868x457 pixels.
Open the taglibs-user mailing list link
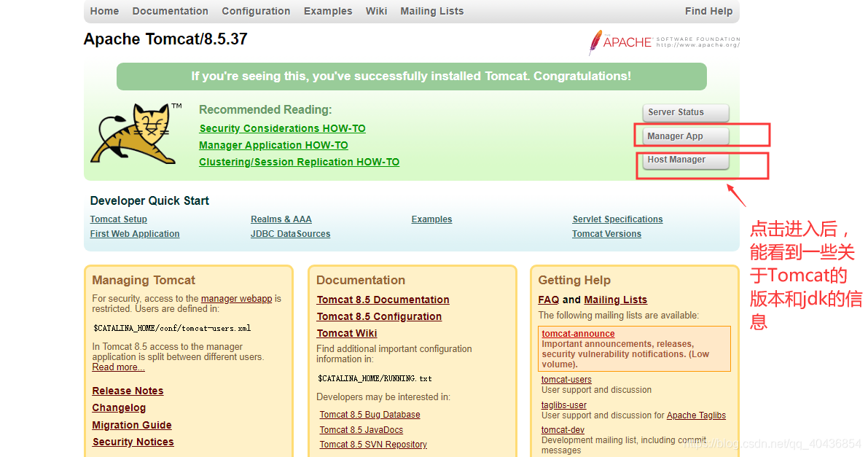pos(564,405)
